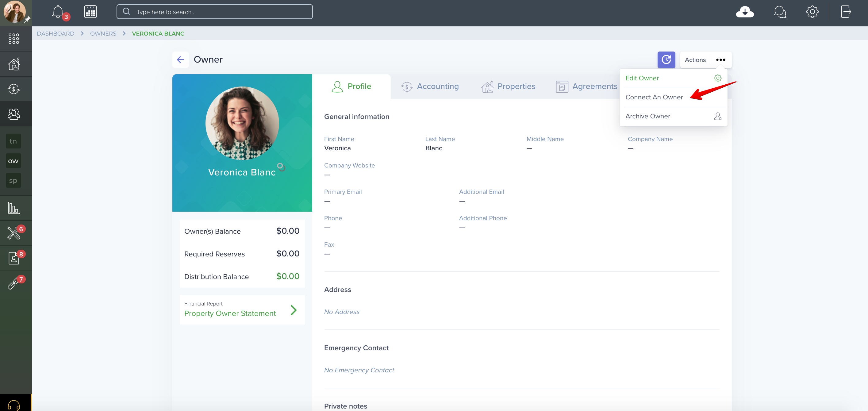Screen dimensions: 868x411
Task: Open the calendar icon in top bar
Action: [90, 12]
